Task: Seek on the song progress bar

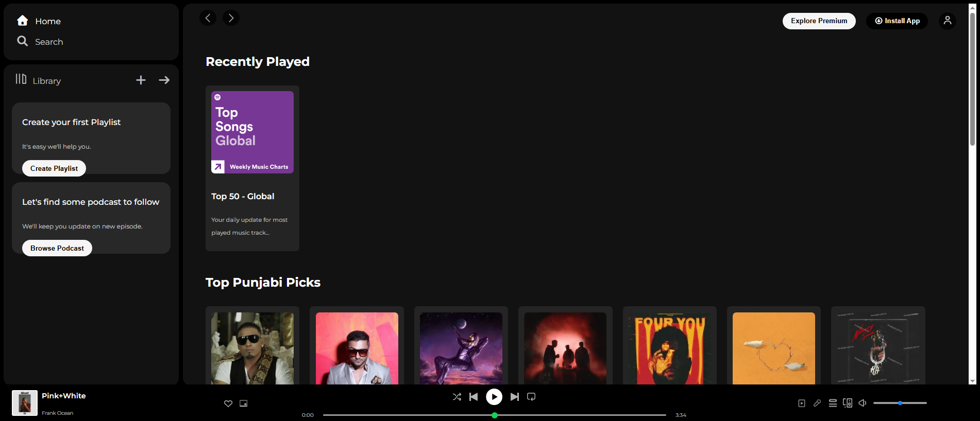Action: click(495, 415)
